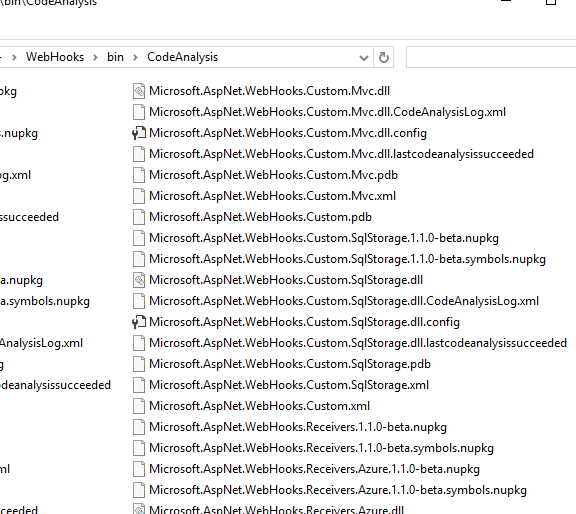Click the Custom.SqlStorage.1.1.0-beta.nupkg file icon
576x514 pixels.
(x=139, y=238)
